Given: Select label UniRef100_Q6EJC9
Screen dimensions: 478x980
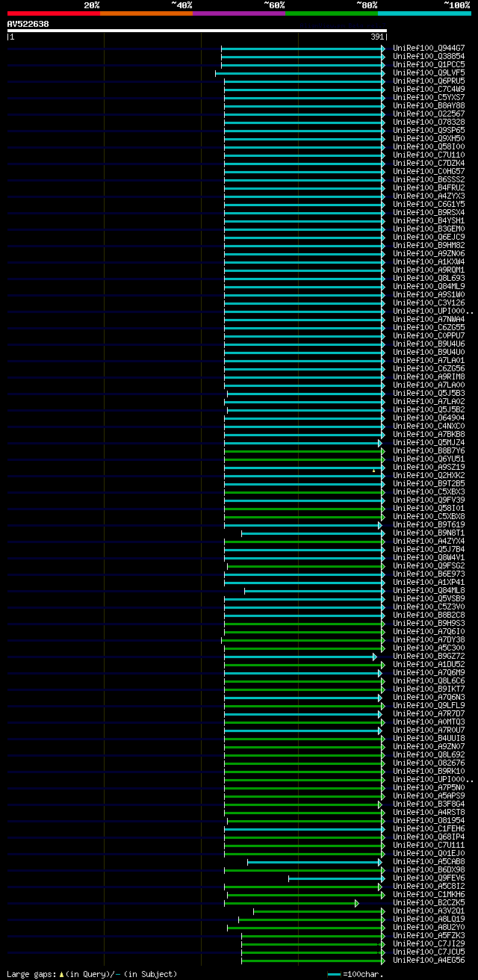Looking at the screenshot, I should point(429,237).
